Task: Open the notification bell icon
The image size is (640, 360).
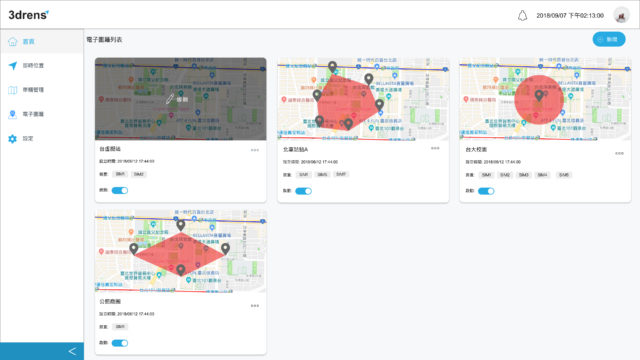Action: pyautogui.click(x=522, y=16)
